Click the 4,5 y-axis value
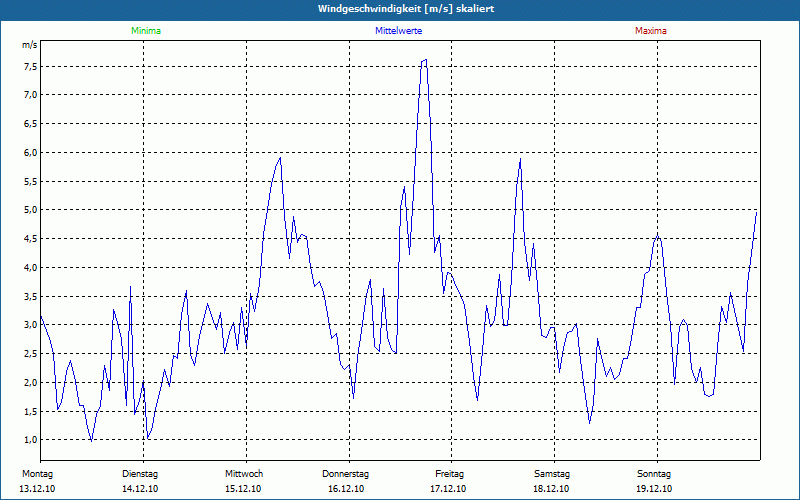 30,239
